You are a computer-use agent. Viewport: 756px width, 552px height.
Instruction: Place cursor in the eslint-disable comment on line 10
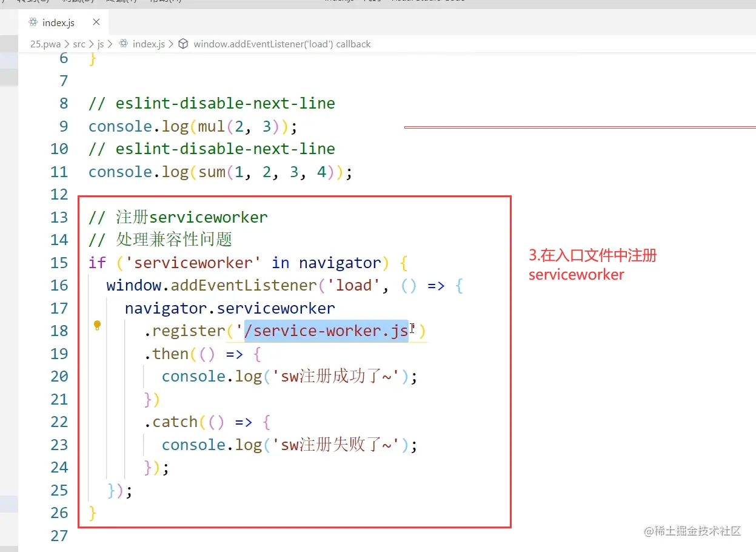(x=212, y=149)
